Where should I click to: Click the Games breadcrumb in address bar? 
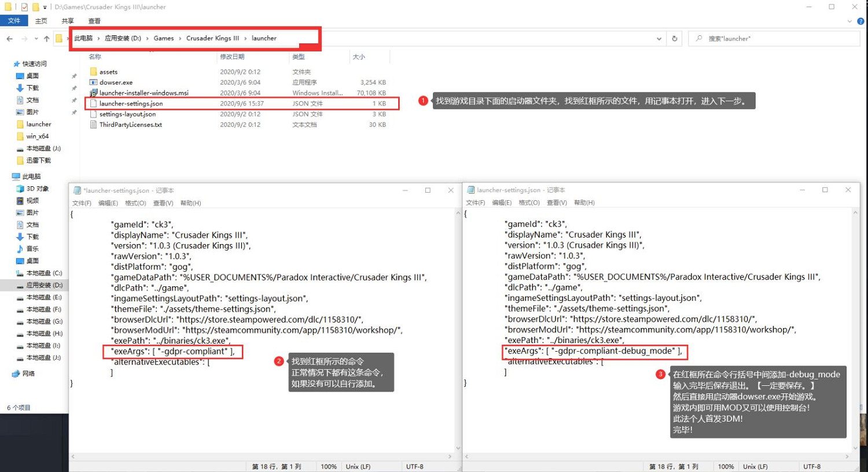pyautogui.click(x=164, y=38)
